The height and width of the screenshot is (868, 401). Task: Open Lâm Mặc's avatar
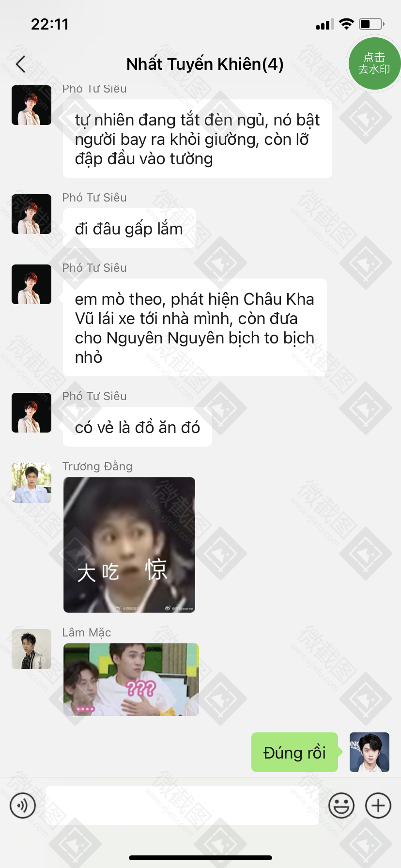click(x=31, y=649)
